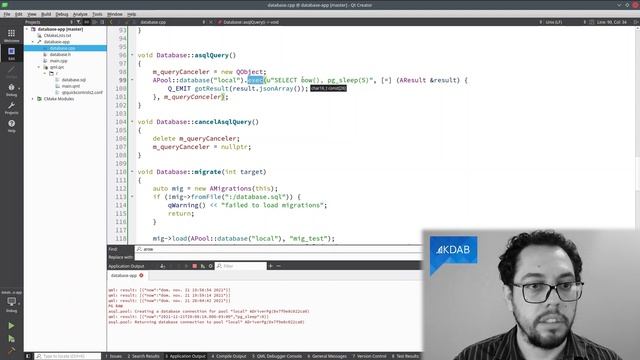640x360 pixels.
Task: Open the Projects view dropdown
Action: click(x=49, y=22)
